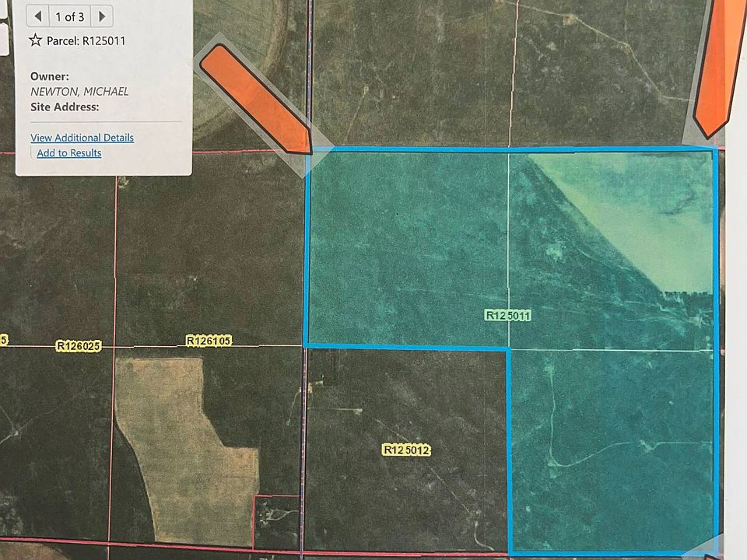Viewport: 747px width, 560px height.
Task: Click Add to Results link
Action: tap(69, 153)
